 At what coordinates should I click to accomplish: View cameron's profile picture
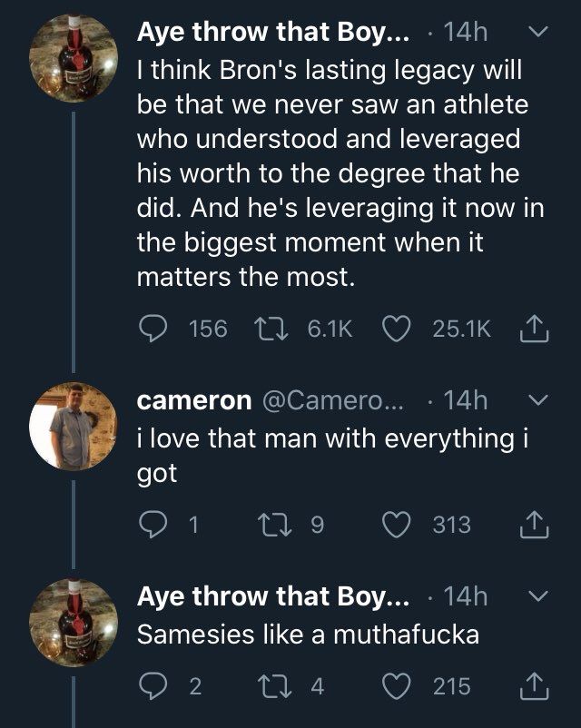point(74,426)
